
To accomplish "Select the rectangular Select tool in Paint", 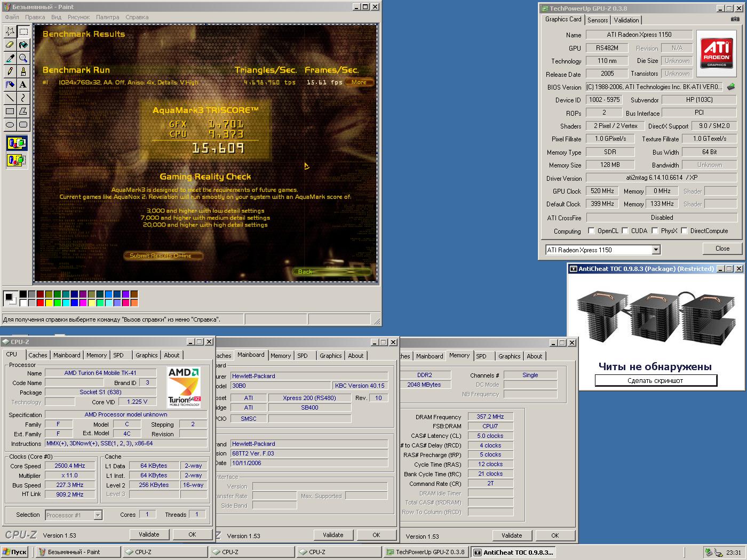I will [x=23, y=31].
